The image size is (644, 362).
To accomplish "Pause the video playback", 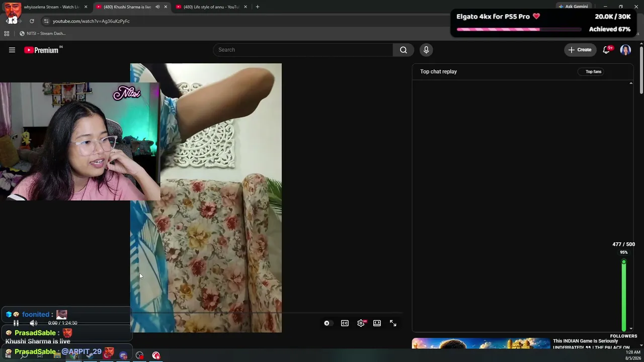I will [16, 323].
